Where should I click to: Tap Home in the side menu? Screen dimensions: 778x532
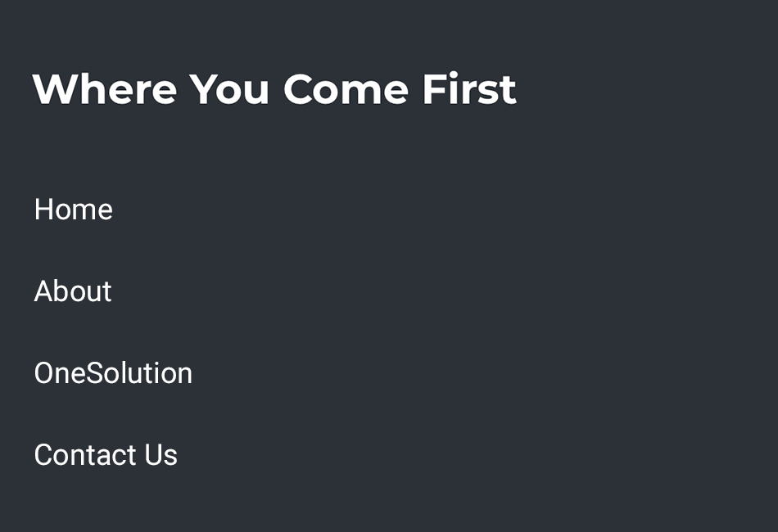[73, 210]
